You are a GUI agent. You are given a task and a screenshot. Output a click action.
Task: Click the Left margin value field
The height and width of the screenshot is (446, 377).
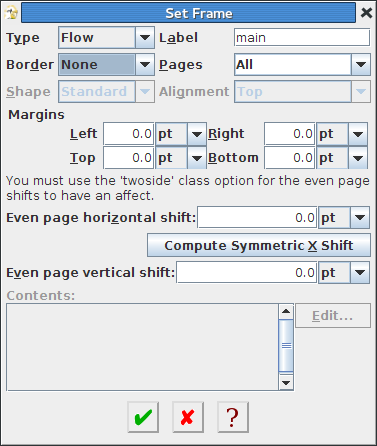point(129,134)
